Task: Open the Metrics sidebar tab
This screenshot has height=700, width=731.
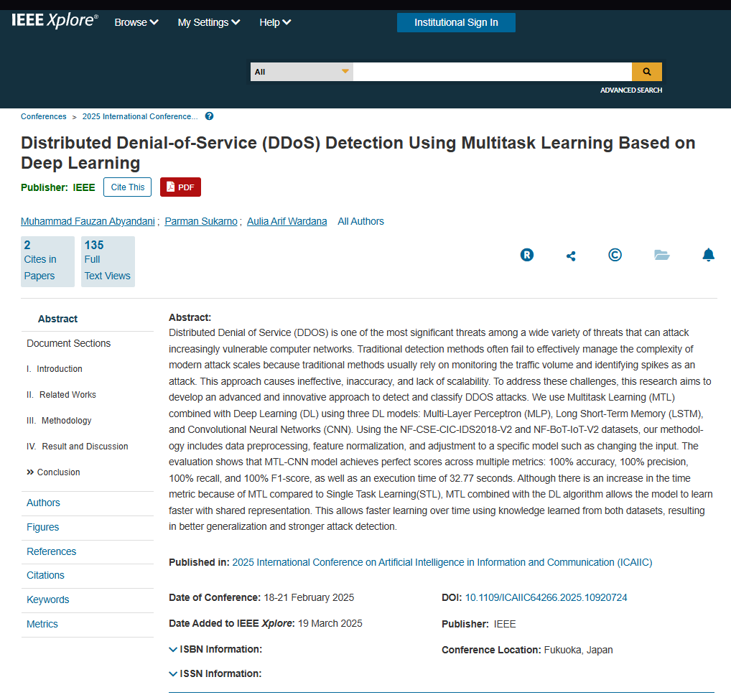Action: coord(42,624)
